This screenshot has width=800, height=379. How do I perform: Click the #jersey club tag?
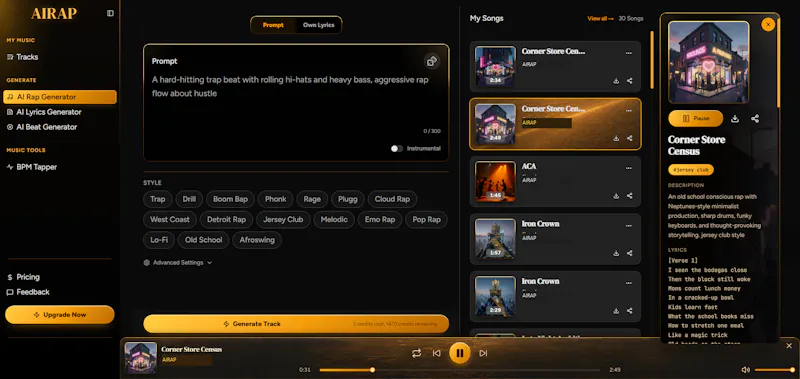click(691, 170)
